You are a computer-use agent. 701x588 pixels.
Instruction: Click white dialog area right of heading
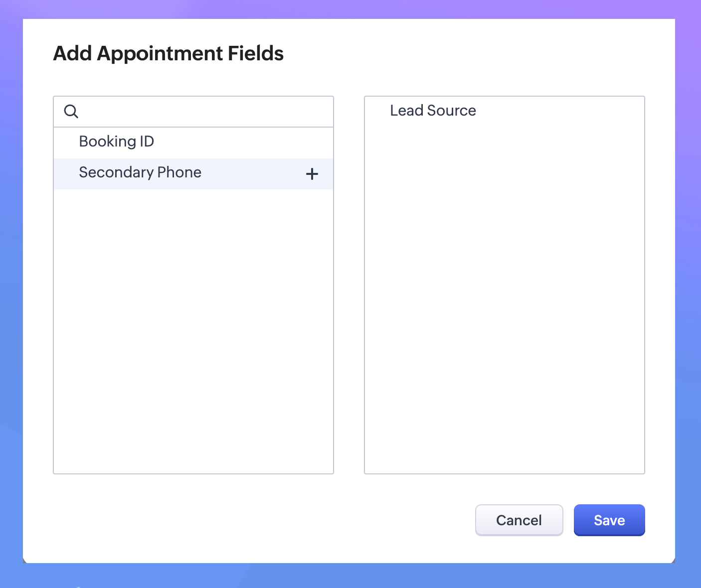coord(474,54)
